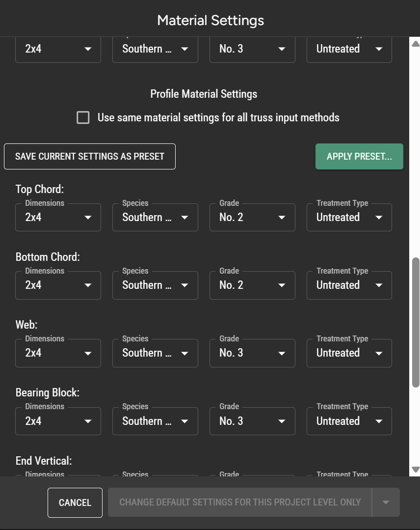Expand Bottom Chord Species selector
The image size is (420, 530).
pos(155,285)
